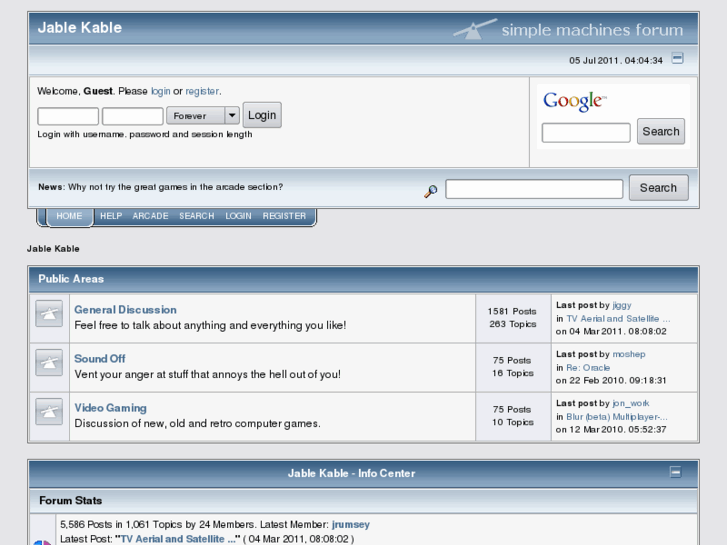View latest member jrumsey's profile
The width and height of the screenshot is (727, 545).
351,525
